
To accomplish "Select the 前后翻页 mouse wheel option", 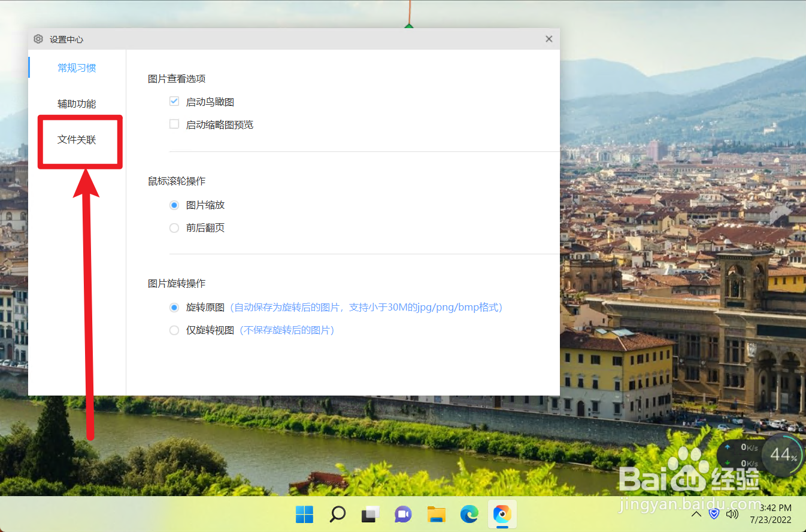I will click(174, 227).
